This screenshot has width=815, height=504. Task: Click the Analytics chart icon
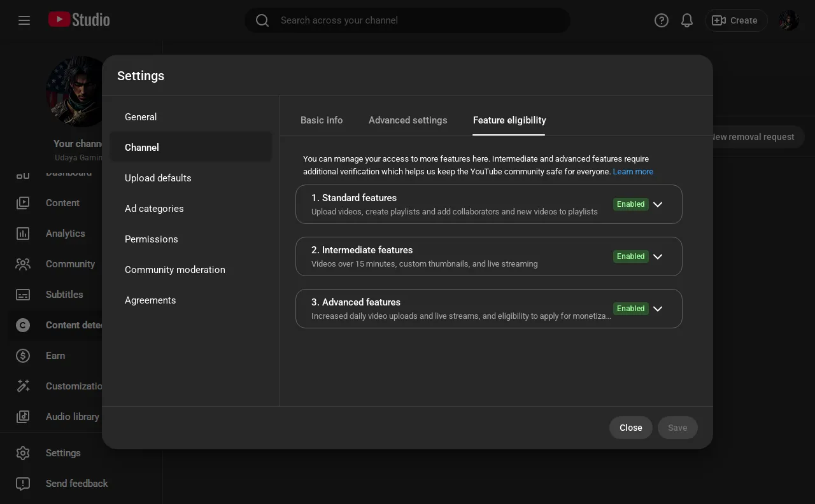[x=23, y=234]
